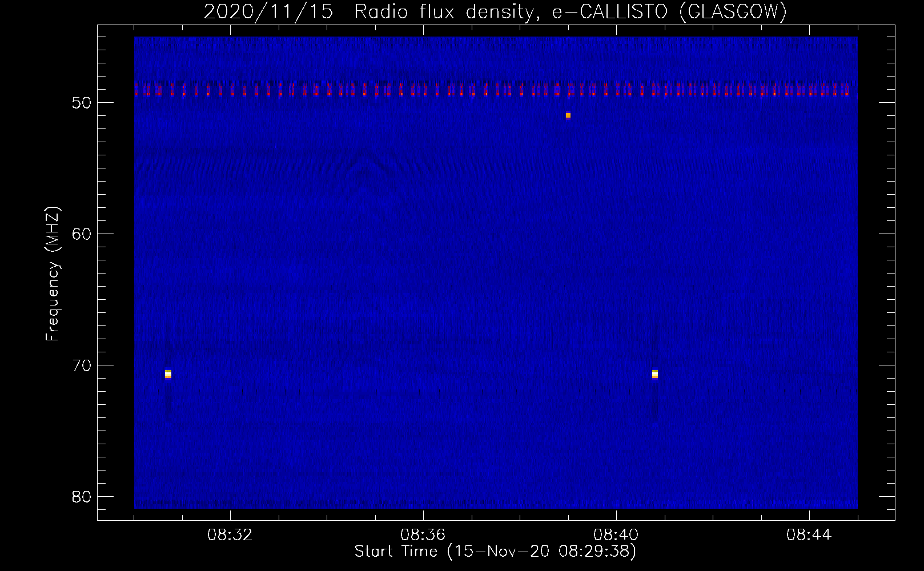Click the time tick label "08:40"
924x571 pixels.
tap(616, 535)
